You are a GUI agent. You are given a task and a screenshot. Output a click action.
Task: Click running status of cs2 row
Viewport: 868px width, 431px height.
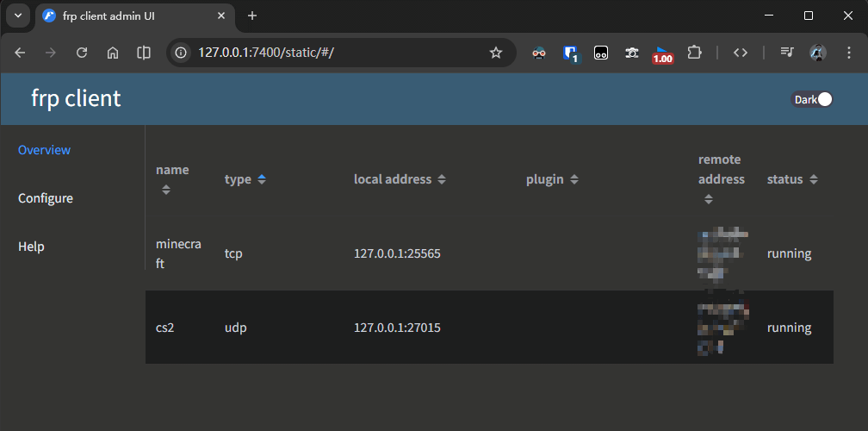coord(790,328)
